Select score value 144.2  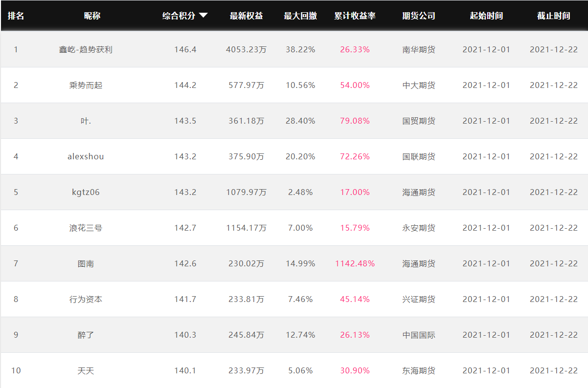185,85
